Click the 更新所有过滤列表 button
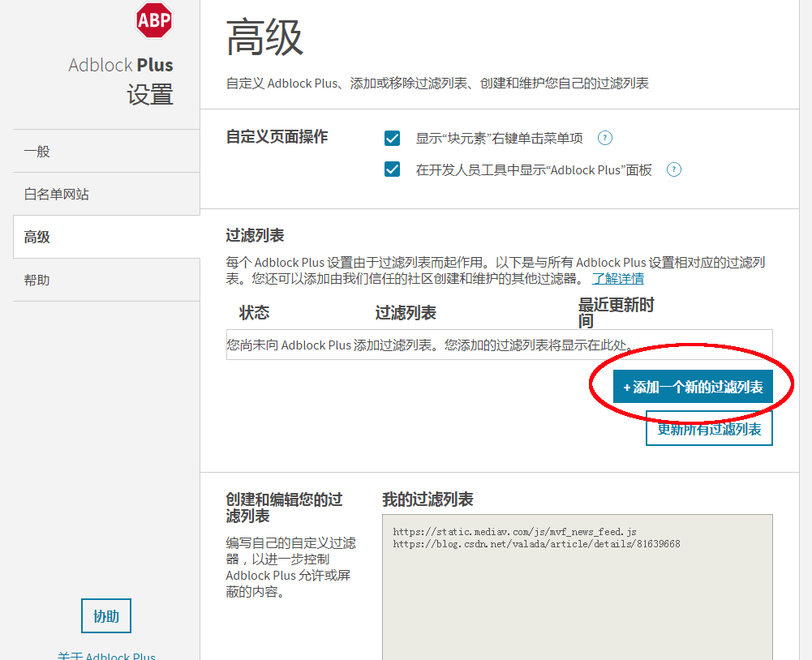812x660 pixels. pos(709,429)
